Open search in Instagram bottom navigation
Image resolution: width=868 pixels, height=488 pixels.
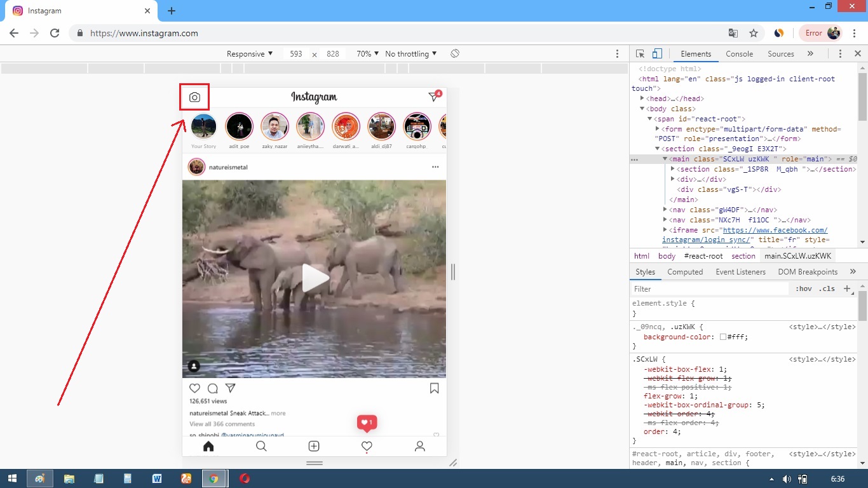(261, 447)
